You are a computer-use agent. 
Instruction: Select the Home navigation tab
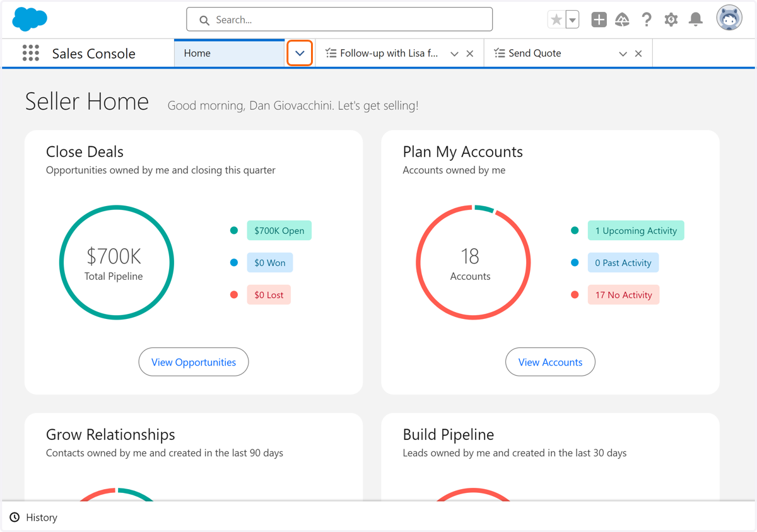click(x=230, y=53)
